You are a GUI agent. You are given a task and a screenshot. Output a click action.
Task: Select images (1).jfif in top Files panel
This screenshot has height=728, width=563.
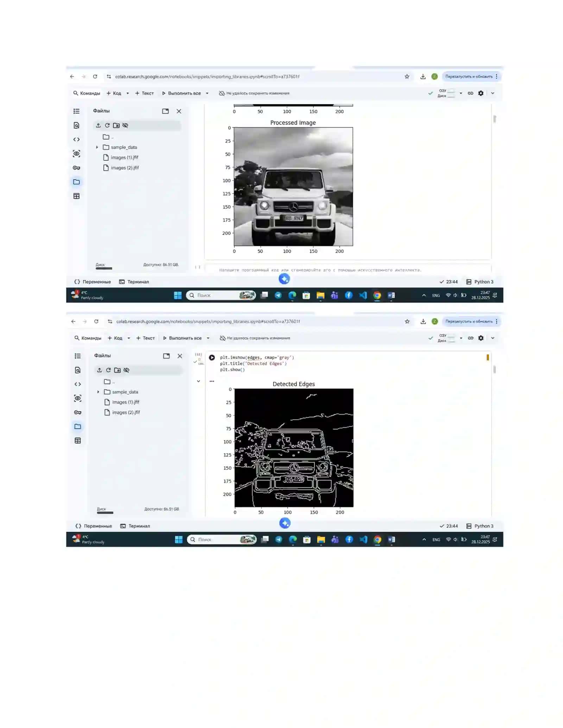click(x=121, y=158)
